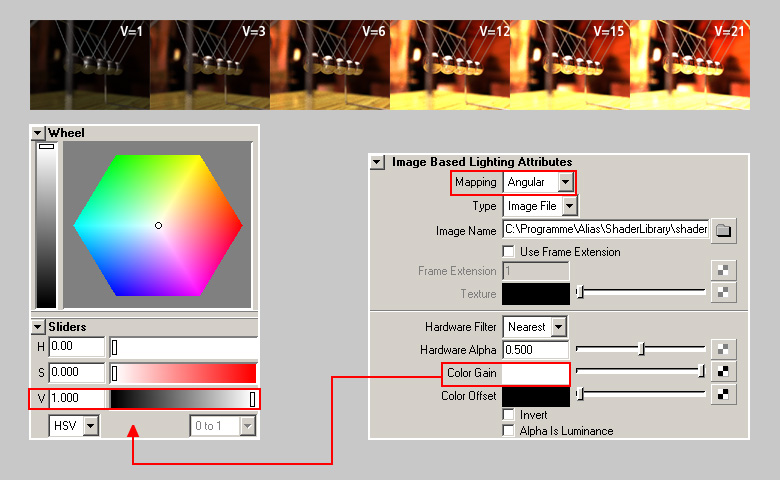780x480 pixels.
Task: Check Alpha Is Luminance option
Action: 508,430
